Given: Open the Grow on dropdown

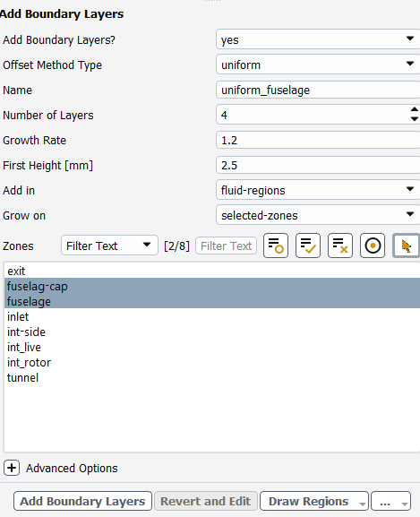Looking at the screenshot, I should point(318,215).
